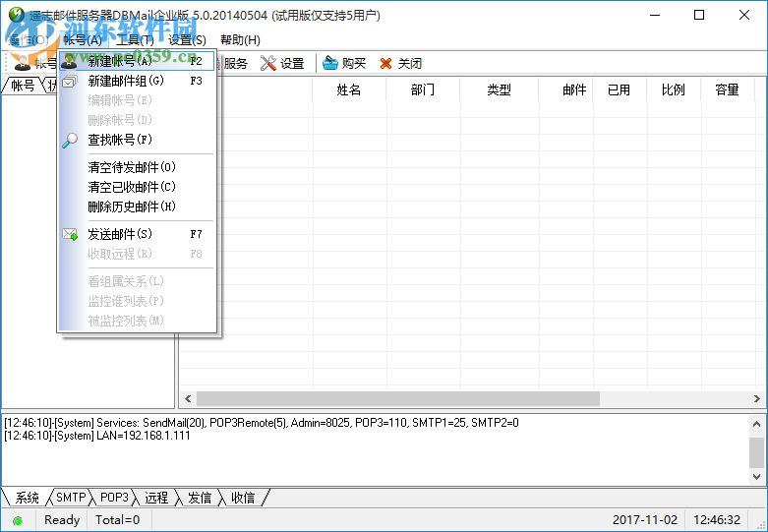Click the tools icon for 设置 toolbar

268,63
